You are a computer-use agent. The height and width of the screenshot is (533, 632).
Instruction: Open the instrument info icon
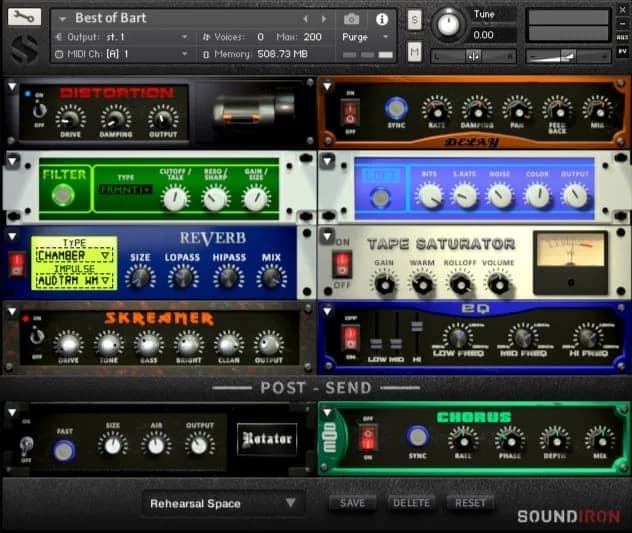pyautogui.click(x=381, y=18)
